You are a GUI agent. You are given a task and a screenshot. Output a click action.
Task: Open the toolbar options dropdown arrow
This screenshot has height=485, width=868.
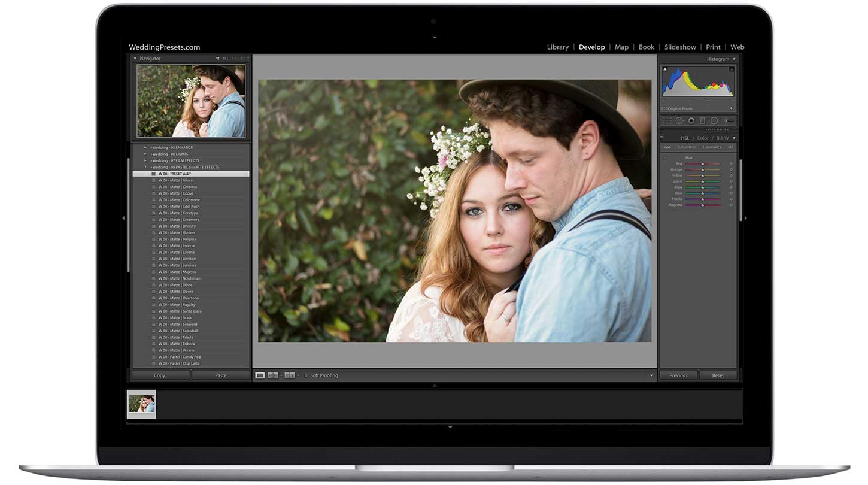pos(652,375)
